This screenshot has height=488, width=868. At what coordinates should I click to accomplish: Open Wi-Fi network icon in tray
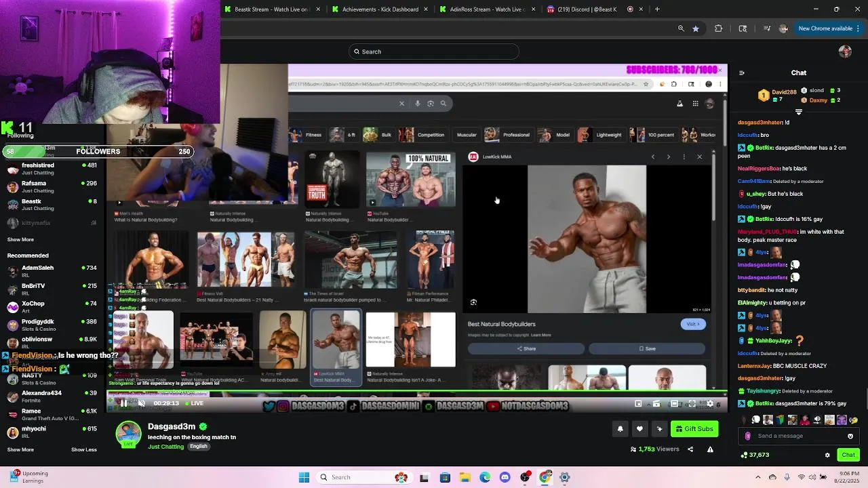(x=801, y=477)
